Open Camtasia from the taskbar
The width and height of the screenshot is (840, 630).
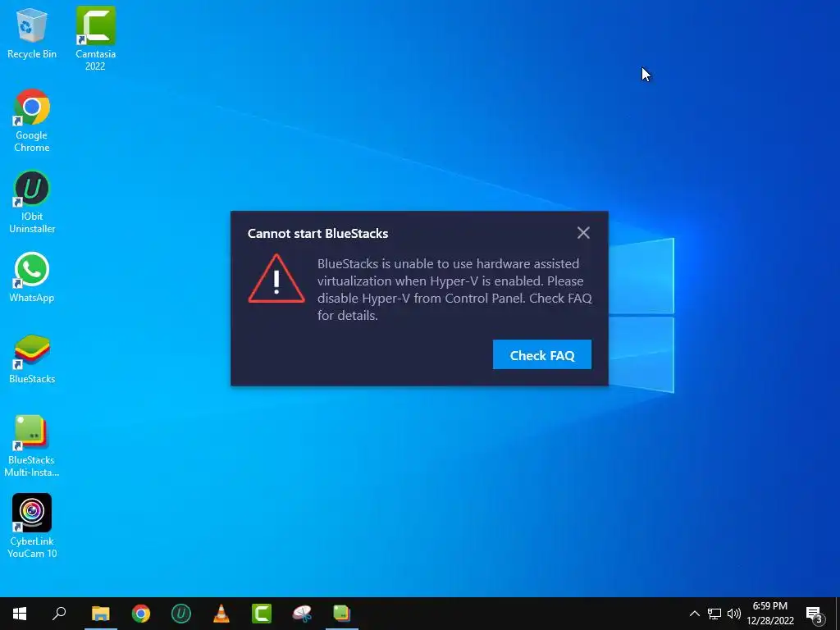(x=262, y=614)
